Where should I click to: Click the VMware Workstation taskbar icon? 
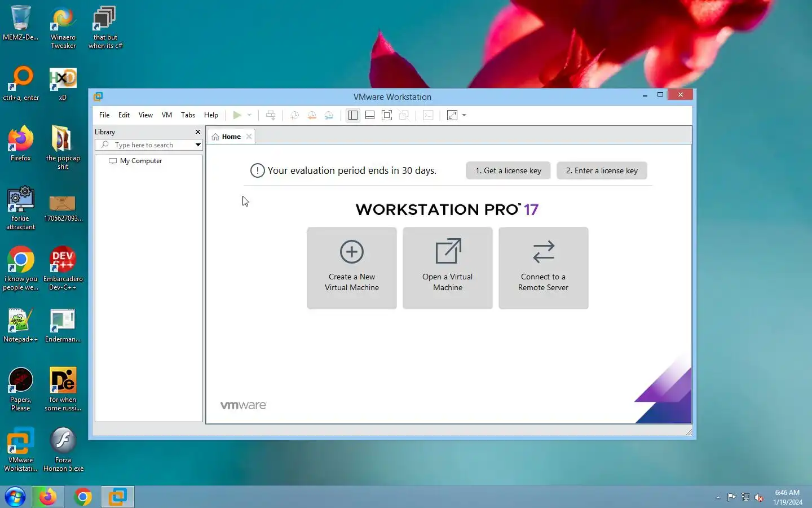click(x=118, y=497)
